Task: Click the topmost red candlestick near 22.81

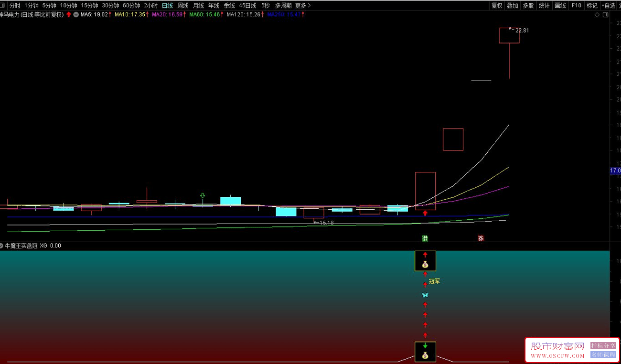Action: click(x=509, y=35)
